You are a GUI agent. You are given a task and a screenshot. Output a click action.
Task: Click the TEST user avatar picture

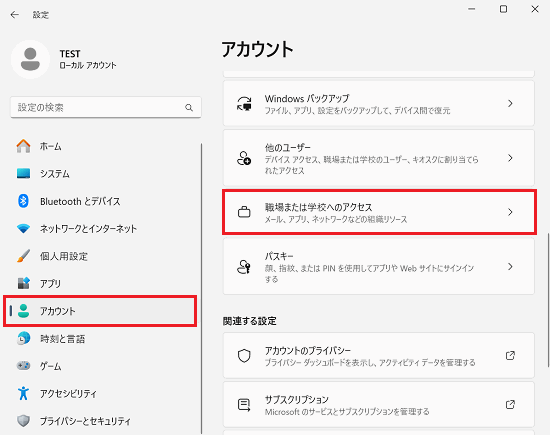(x=31, y=59)
